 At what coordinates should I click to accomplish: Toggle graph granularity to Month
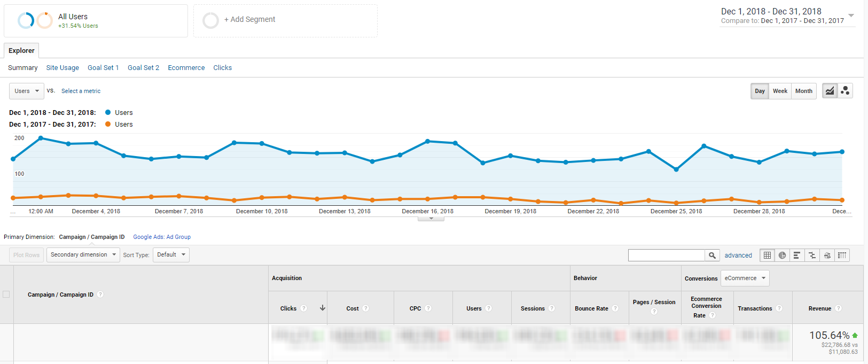[x=803, y=91]
